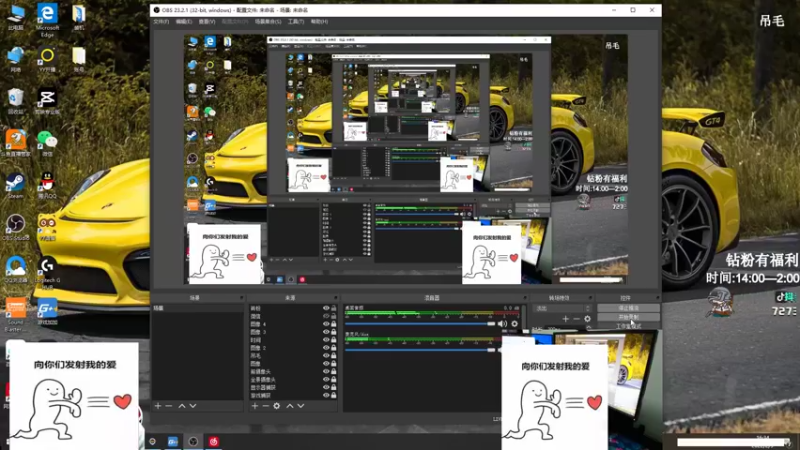Open source properties via the gear icon
The image size is (800, 450).
pyautogui.click(x=277, y=406)
